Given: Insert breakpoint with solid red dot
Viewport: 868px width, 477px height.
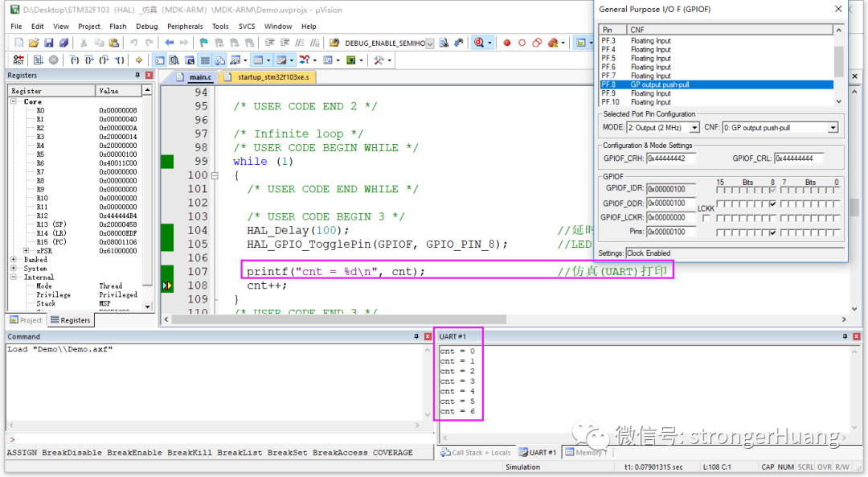Looking at the screenshot, I should (x=507, y=43).
